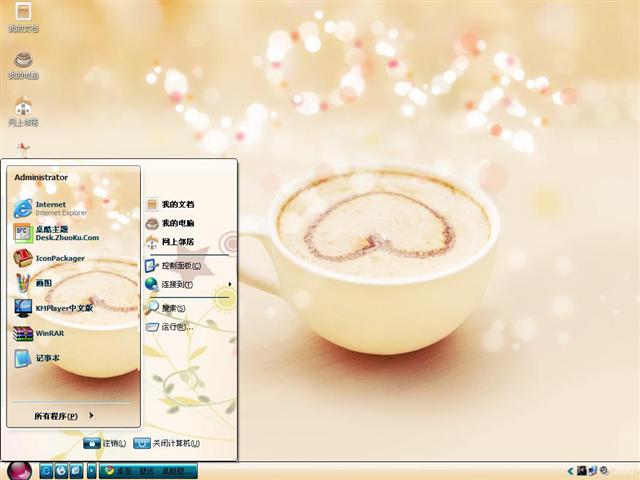Click the third Quick Launch icon
The height and width of the screenshot is (480, 640).
76,471
